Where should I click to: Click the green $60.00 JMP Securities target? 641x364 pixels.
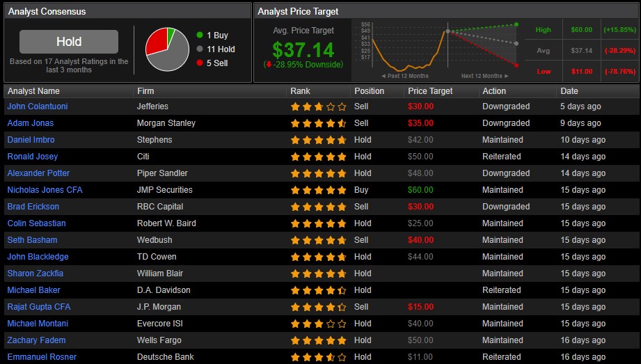[420, 190]
